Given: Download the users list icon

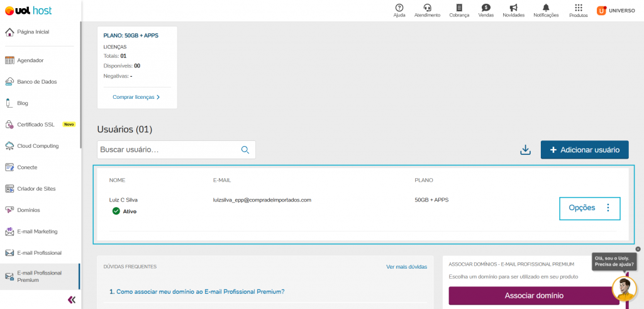Looking at the screenshot, I should point(526,150).
